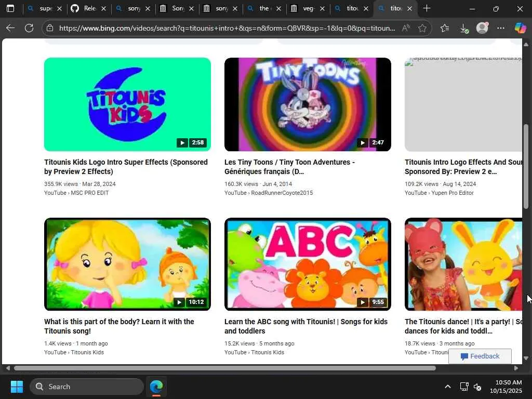Image resolution: width=532 pixels, height=399 pixels.
Task: Click the address bar URL field
Action: pos(227,28)
